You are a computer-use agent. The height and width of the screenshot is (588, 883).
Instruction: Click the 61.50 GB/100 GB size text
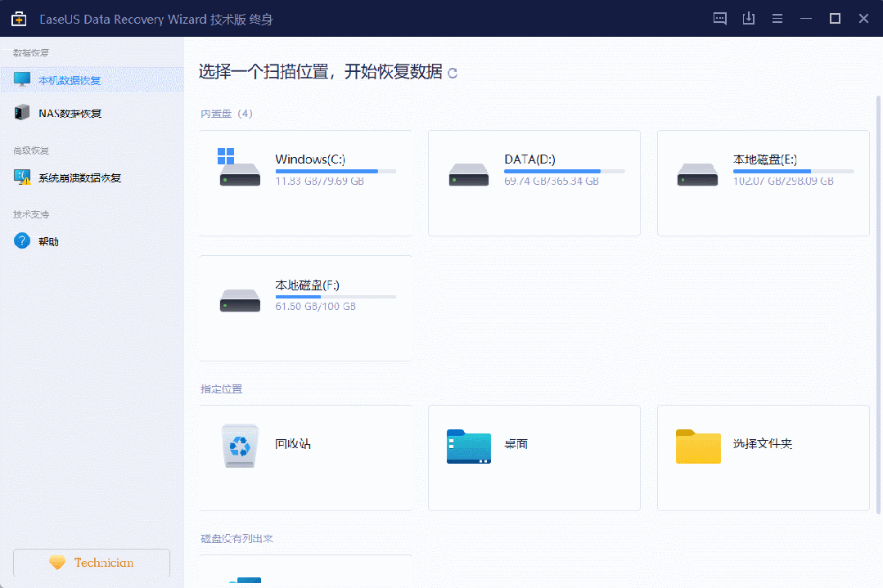[315, 307]
